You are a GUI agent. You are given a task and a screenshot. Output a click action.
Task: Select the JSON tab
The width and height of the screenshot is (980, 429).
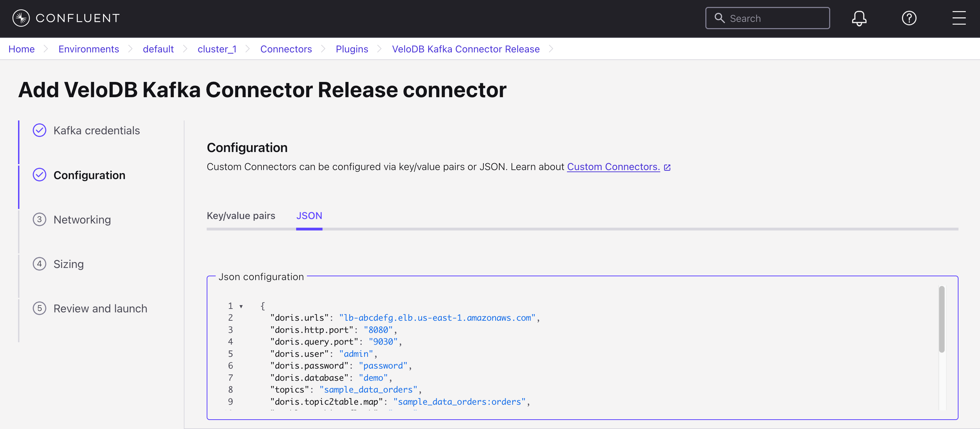tap(309, 216)
